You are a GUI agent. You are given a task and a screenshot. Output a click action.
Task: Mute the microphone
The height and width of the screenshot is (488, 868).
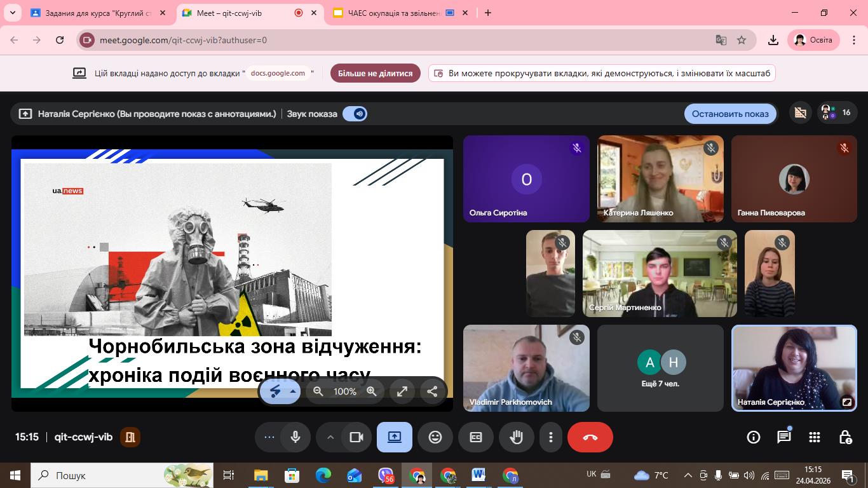click(295, 437)
